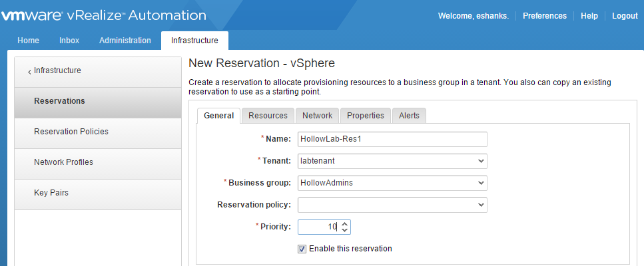Switch to the Resources tab
The height and width of the screenshot is (266, 644).
coord(268,116)
